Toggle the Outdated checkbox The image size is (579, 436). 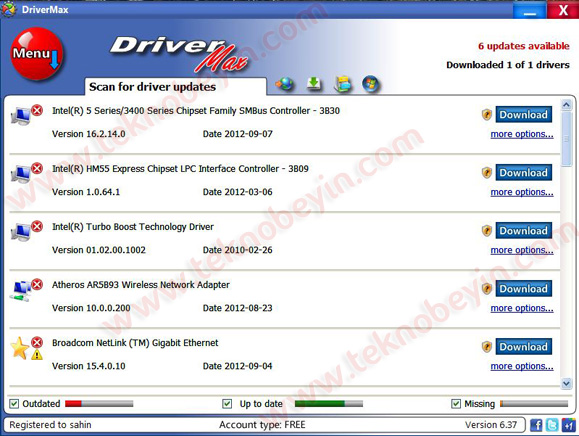(14, 404)
